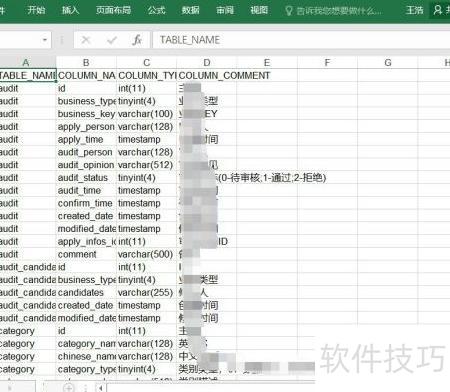Click the horizontal scrollbar left arrow

[x=100, y=388]
